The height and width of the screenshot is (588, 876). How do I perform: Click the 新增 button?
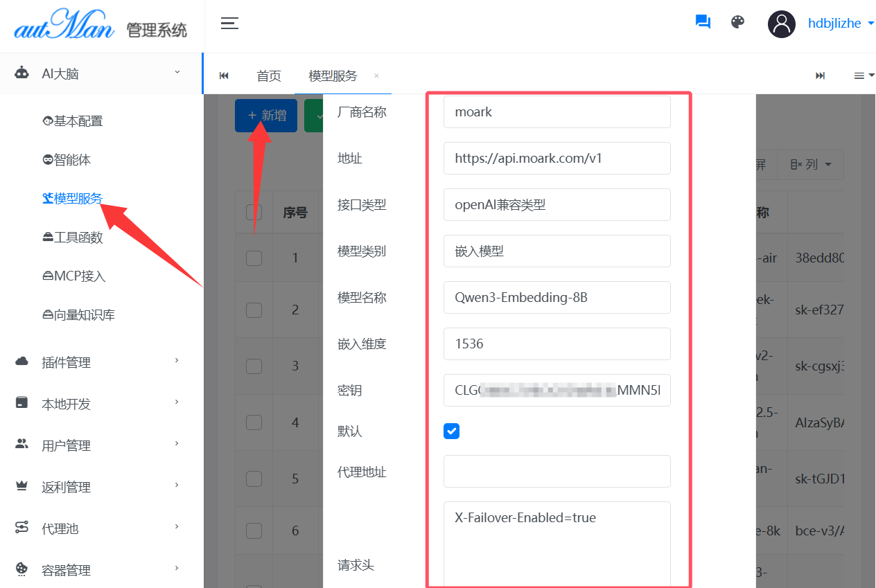(x=266, y=116)
